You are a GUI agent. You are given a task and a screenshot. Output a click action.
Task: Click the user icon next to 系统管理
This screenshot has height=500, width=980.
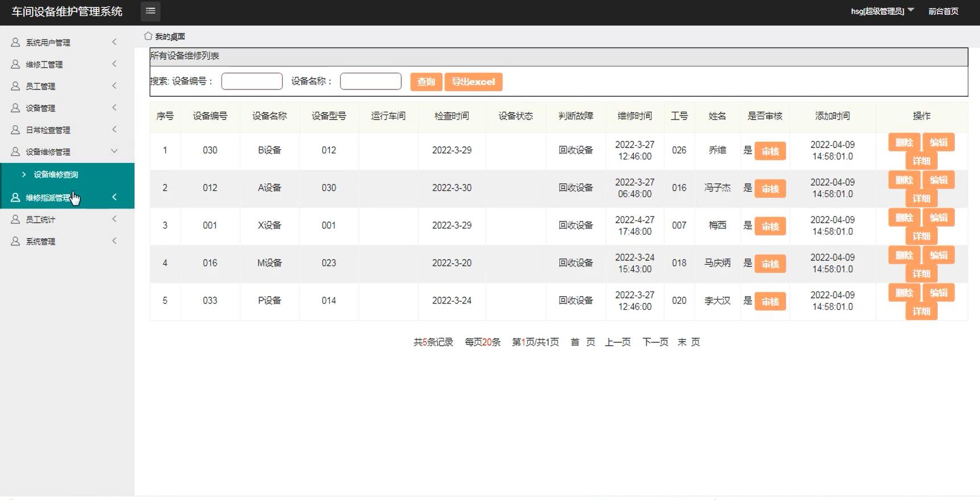(x=15, y=241)
